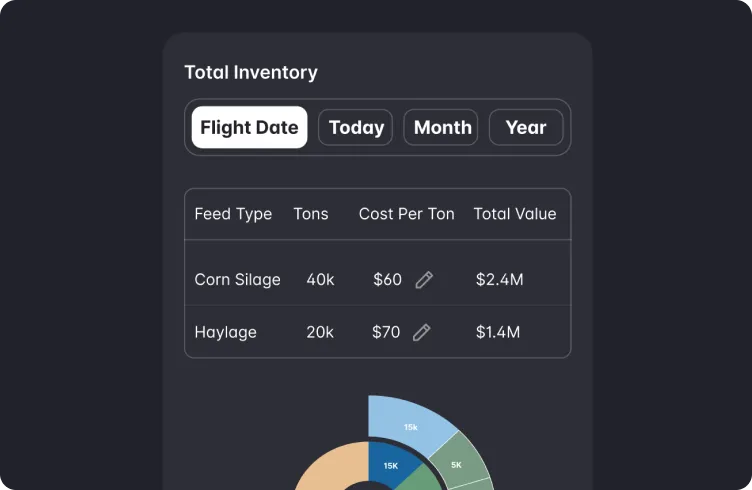Click the light blue 15k chart segment
The width and height of the screenshot is (752, 490).
[408, 422]
